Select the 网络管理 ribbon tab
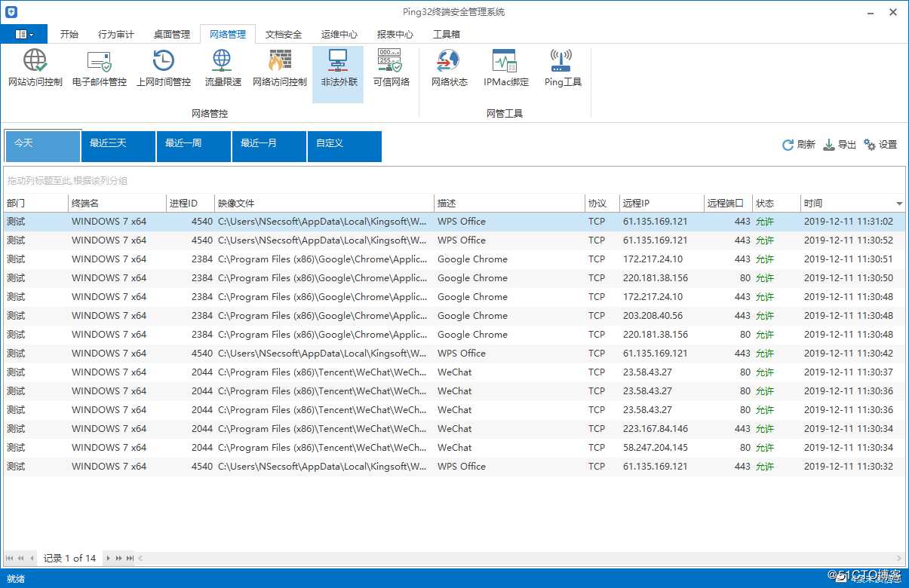Image resolution: width=909 pixels, height=588 pixels. pyautogui.click(x=228, y=34)
